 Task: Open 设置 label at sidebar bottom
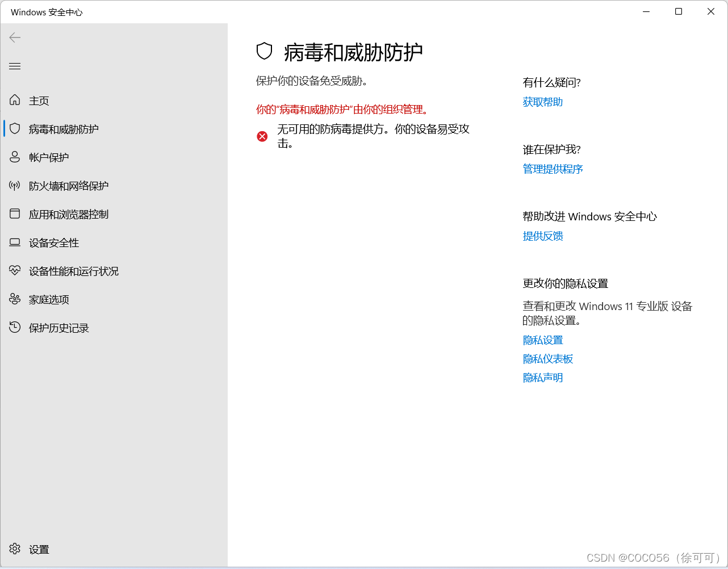pyautogui.click(x=39, y=550)
